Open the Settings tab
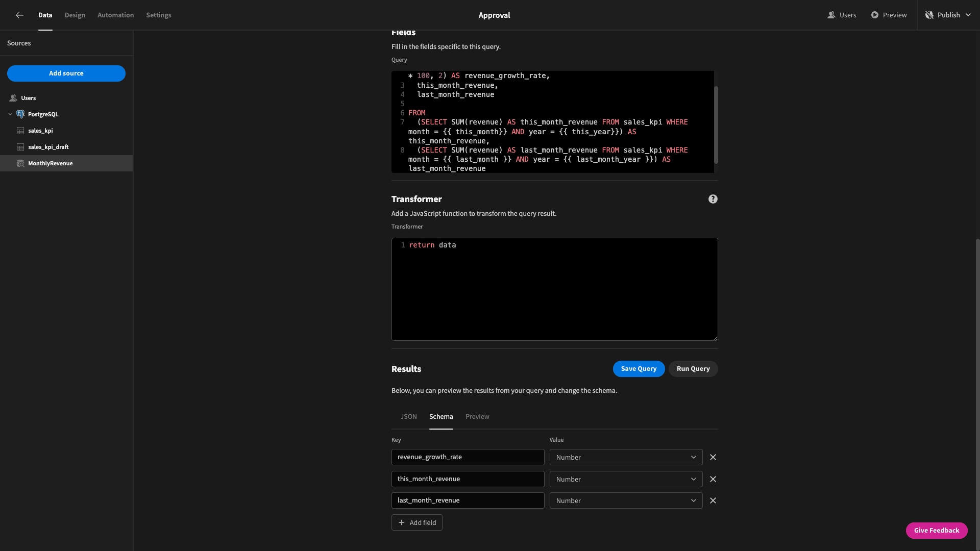 click(x=159, y=15)
